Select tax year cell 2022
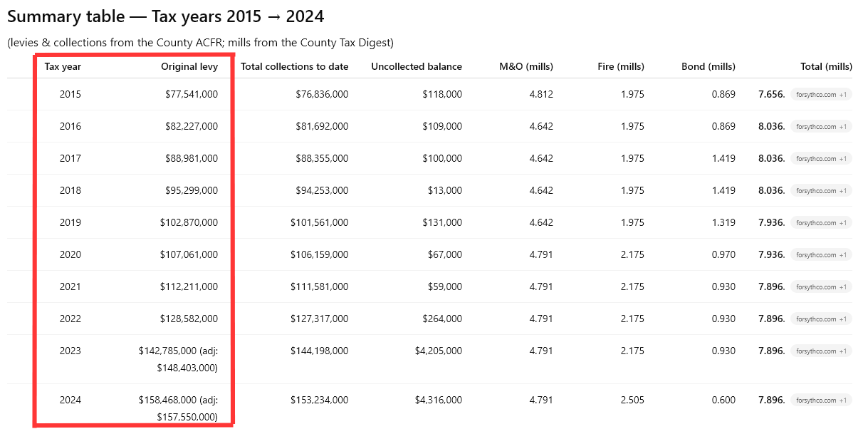This screenshot has width=868, height=429. (x=70, y=319)
